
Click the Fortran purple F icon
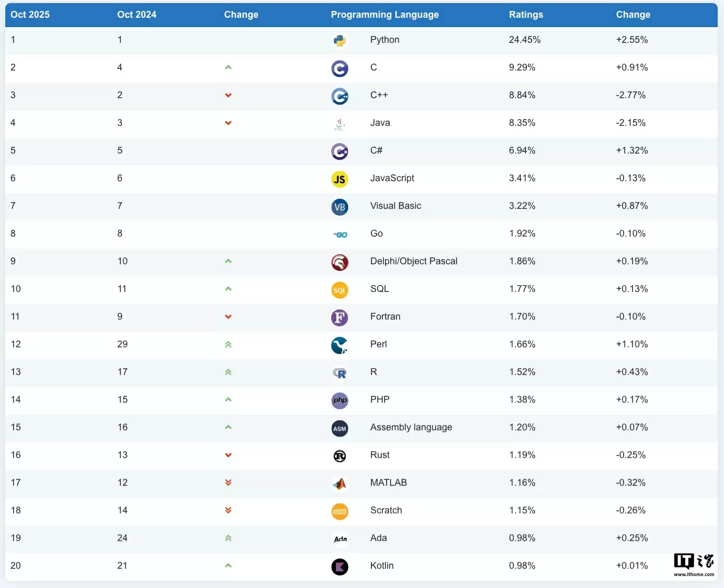point(340,317)
